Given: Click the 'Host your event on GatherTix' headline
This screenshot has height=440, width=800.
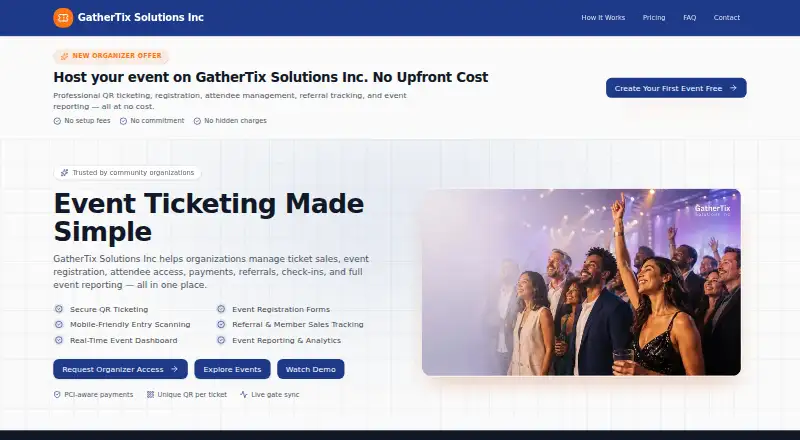Looking at the screenshot, I should [x=271, y=77].
